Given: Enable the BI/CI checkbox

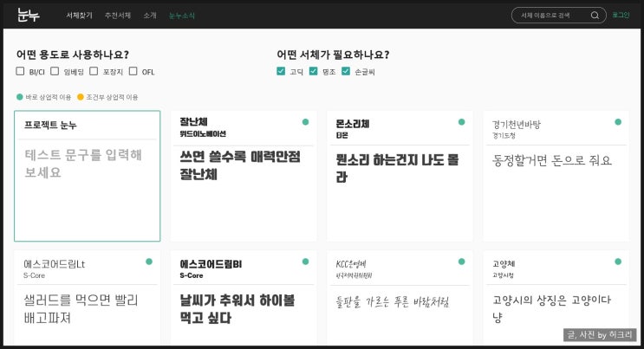Looking at the screenshot, I should click(x=20, y=71).
